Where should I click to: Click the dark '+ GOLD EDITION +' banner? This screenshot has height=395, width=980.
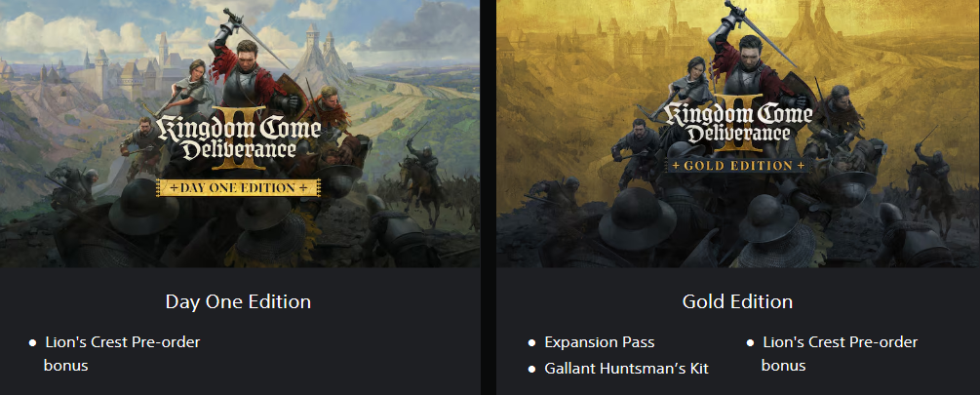[x=738, y=166]
